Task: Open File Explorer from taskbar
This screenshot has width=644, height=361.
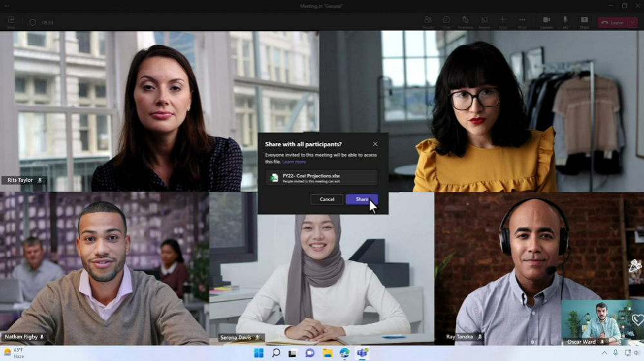Action: [x=327, y=353]
